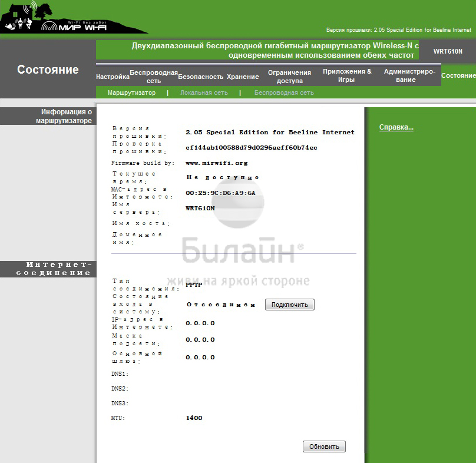
Task: Click the Обновить button
Action: pyautogui.click(x=324, y=447)
